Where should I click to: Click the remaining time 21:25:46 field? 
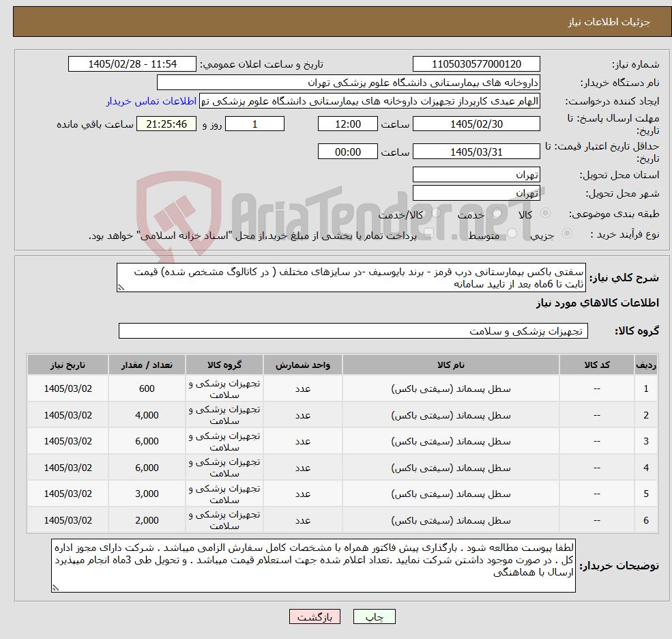click(166, 124)
